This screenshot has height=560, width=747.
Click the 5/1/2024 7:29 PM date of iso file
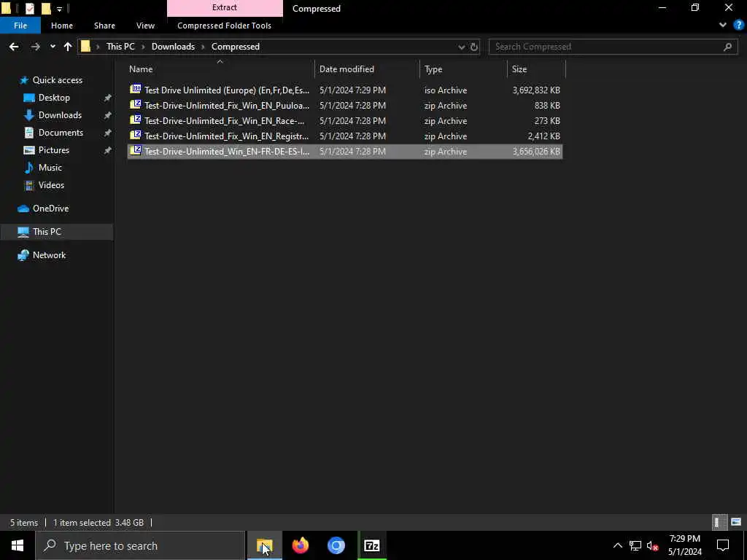(352, 90)
